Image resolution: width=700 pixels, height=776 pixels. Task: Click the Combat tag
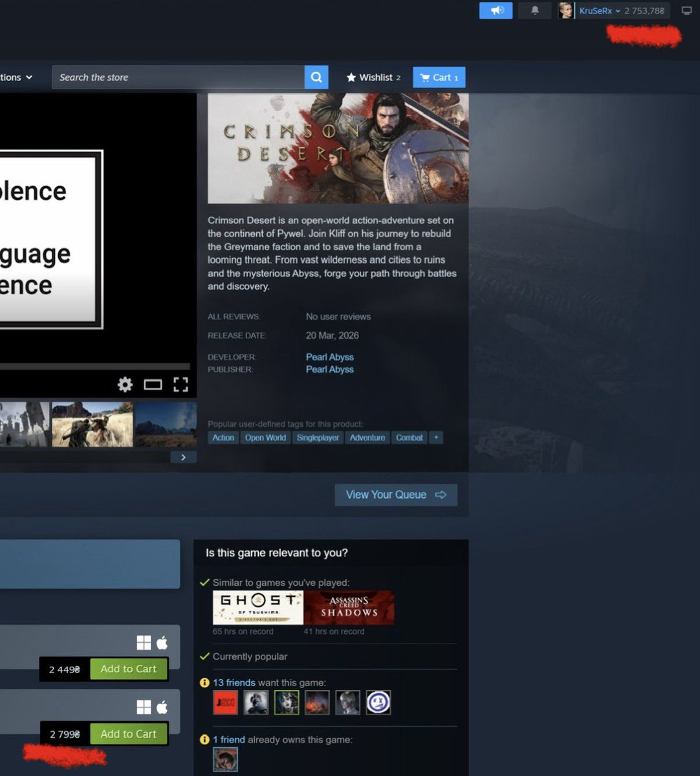pos(410,438)
